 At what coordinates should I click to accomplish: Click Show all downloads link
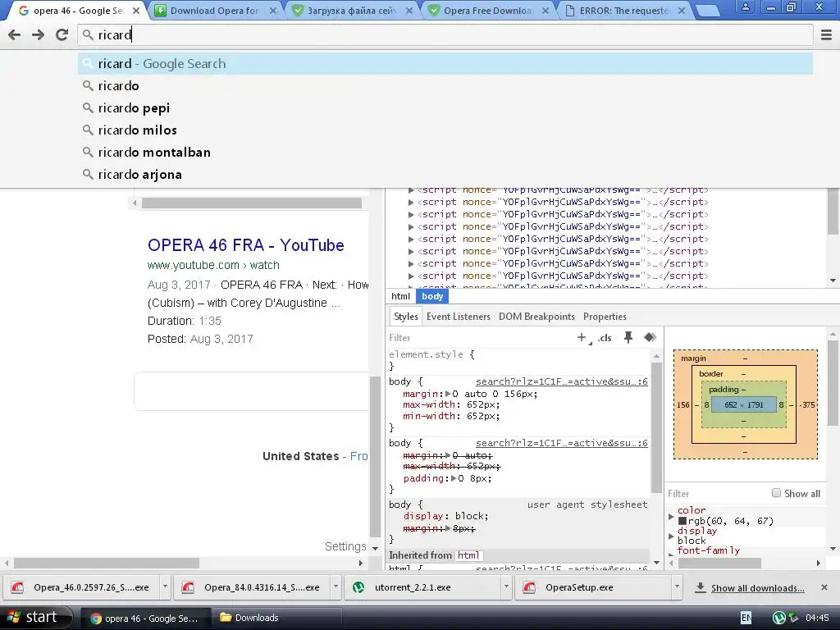click(x=757, y=588)
